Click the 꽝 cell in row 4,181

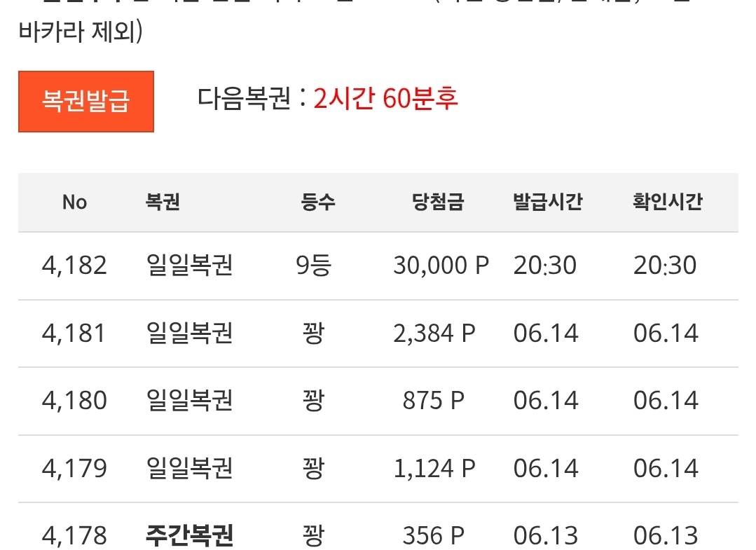coord(313,333)
